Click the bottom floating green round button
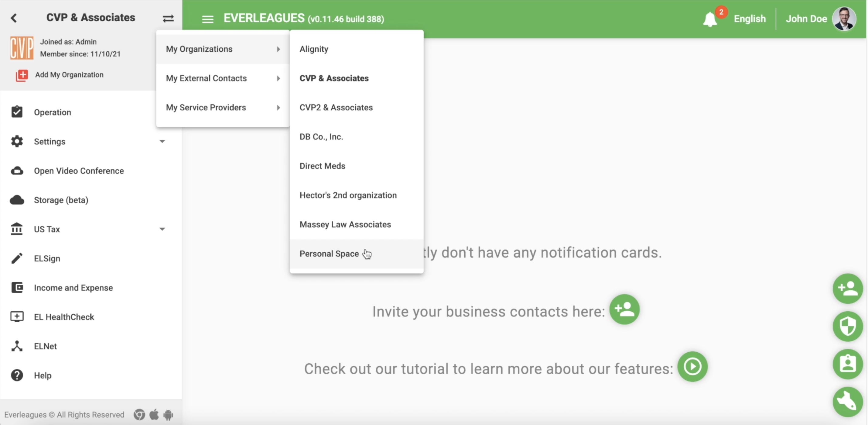This screenshot has height=425, width=868. point(848,402)
